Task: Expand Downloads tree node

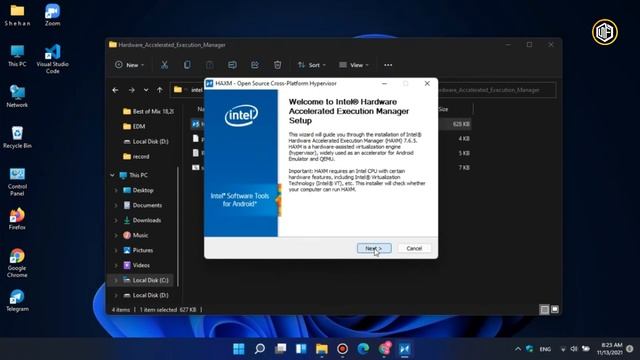Action: [116, 220]
